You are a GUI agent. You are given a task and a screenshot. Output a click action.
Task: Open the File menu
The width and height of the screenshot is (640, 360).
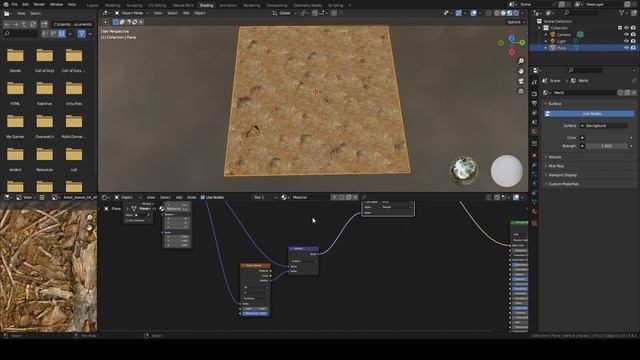(15, 4)
